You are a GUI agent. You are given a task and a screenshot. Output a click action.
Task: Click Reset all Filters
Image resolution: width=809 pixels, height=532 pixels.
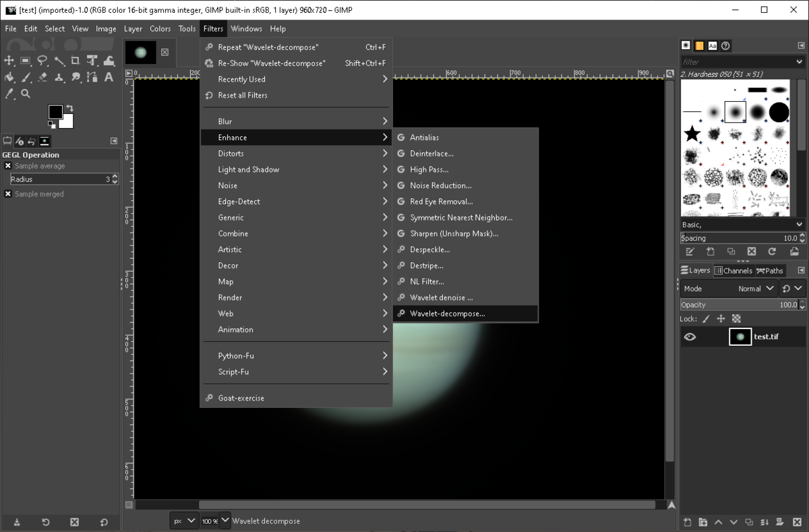pos(297,95)
